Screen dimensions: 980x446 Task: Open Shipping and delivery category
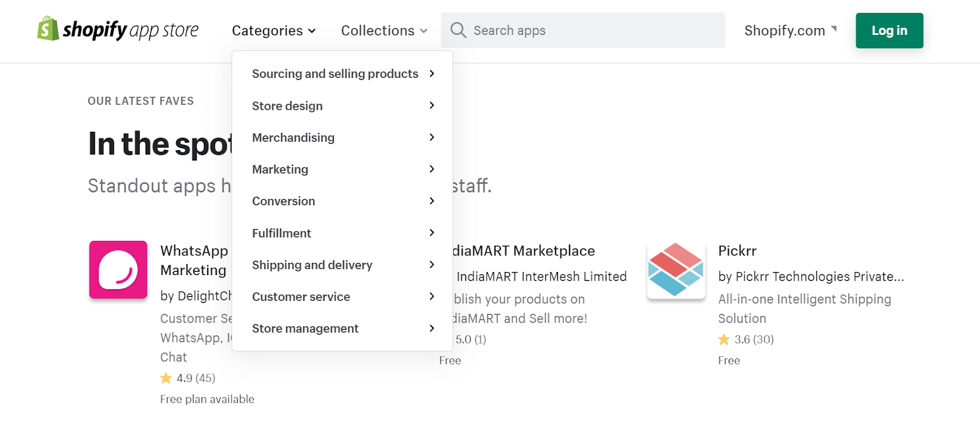[x=312, y=265]
